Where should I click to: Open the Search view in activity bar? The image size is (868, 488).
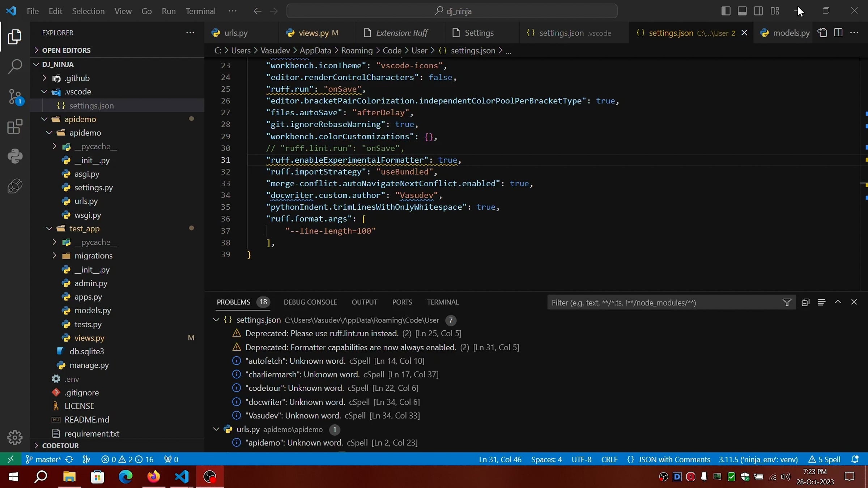click(x=15, y=67)
